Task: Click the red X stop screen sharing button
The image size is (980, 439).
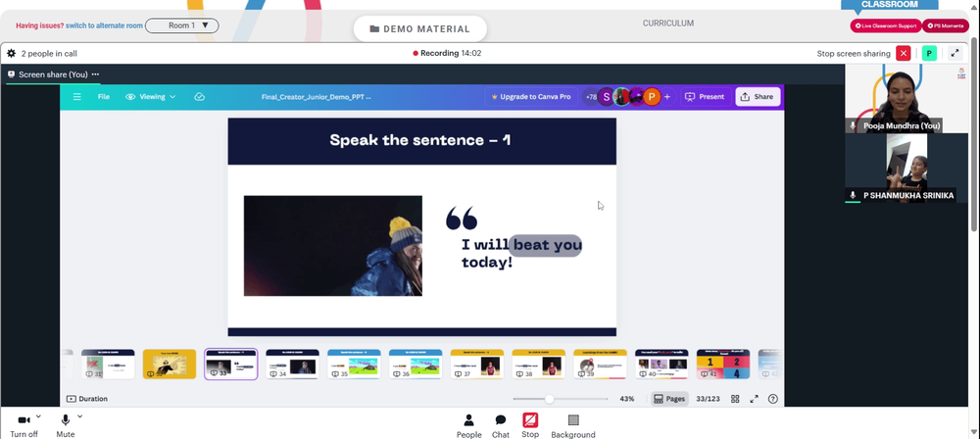Action: tap(904, 53)
